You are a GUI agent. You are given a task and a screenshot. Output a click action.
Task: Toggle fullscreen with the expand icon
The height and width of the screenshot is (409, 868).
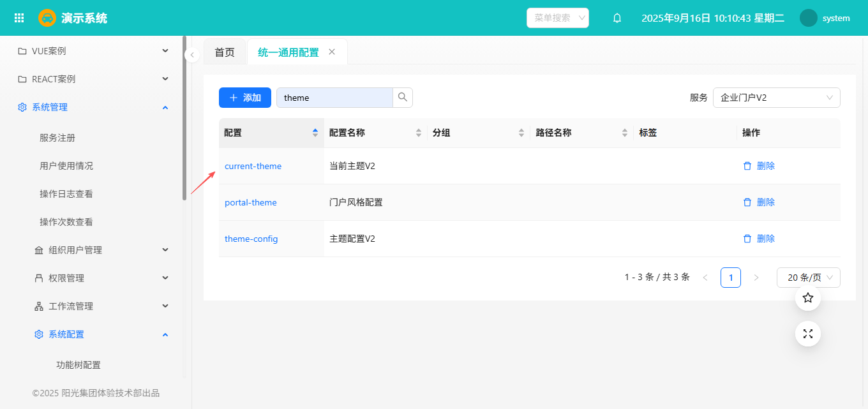(807, 334)
